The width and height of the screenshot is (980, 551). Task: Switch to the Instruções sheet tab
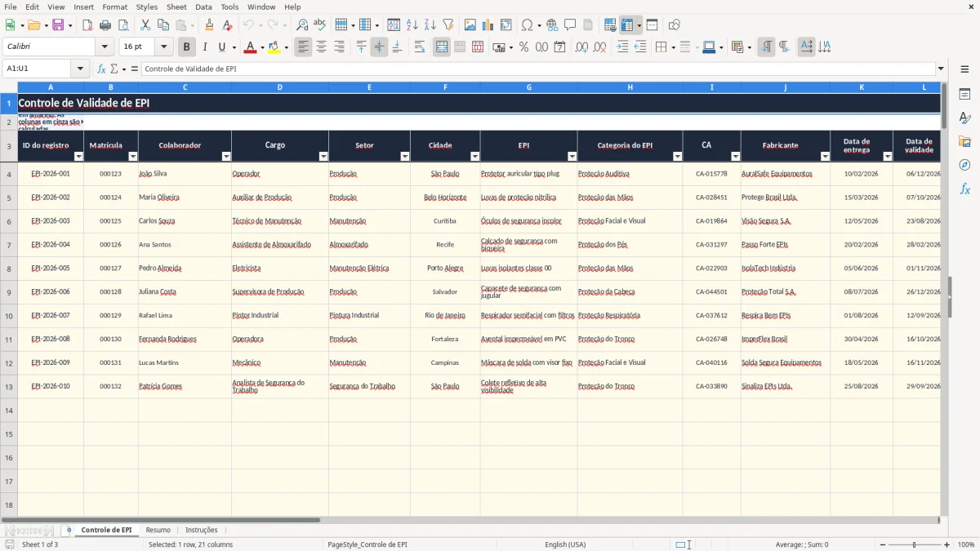point(202,530)
